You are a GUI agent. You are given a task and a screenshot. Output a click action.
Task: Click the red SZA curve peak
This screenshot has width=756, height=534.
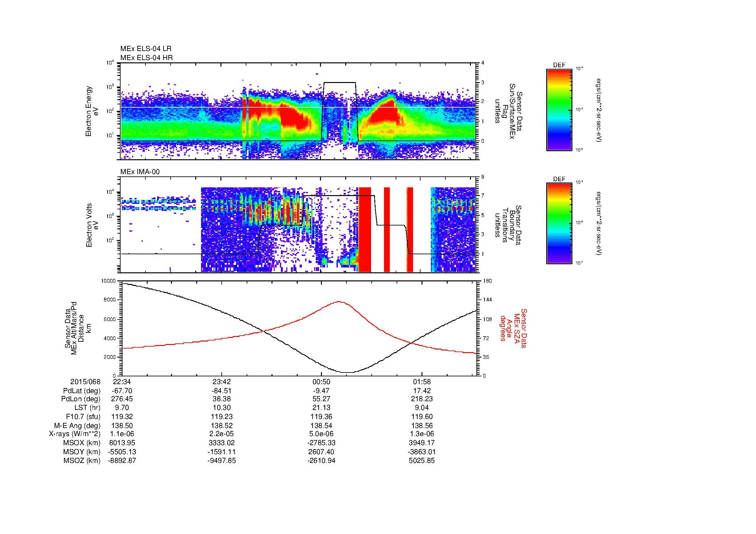click(x=339, y=302)
